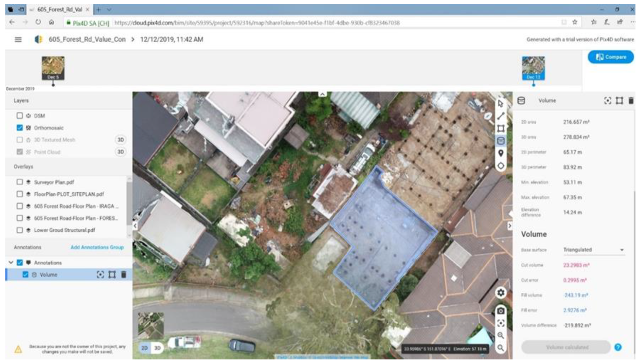The height and width of the screenshot is (364, 644).
Task: Uncheck the Orthomosaic layer
Action: click(19, 128)
